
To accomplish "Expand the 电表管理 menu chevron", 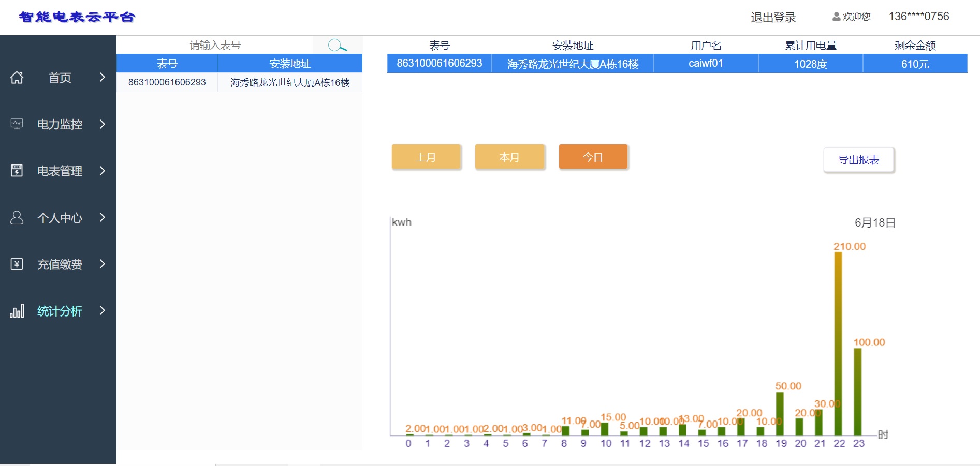I will pyautogui.click(x=102, y=171).
